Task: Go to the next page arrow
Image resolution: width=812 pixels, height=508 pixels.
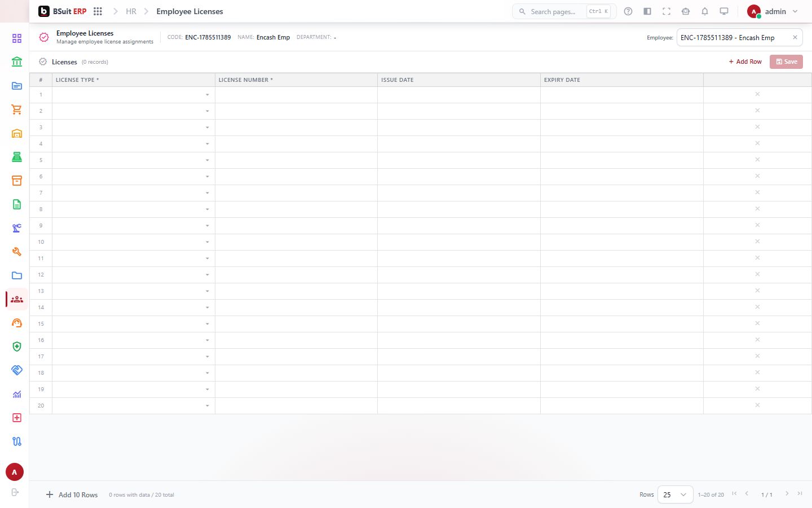Action: point(787,494)
